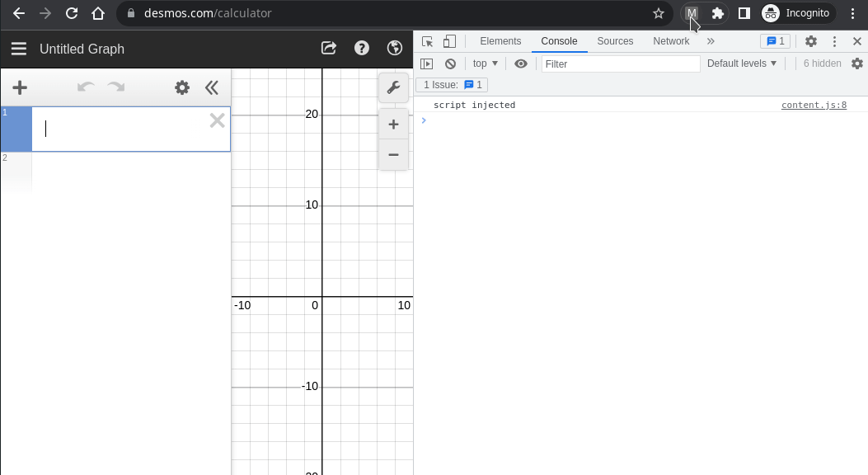Screen dimensions: 868x475
Task: Open DevTools customize three-dot menu
Action: [834, 41]
